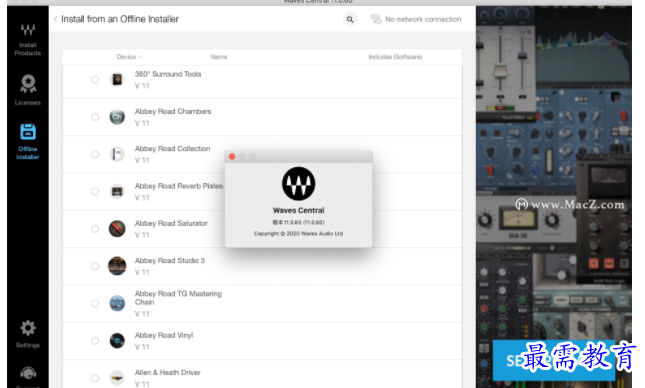Click the Install from an Offline Installer title
The width and height of the screenshot is (645, 388).
coord(120,19)
